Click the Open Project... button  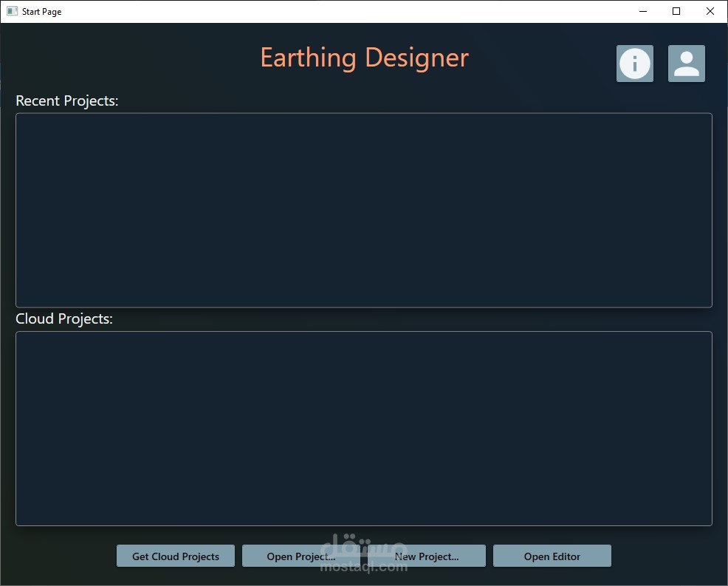301,556
